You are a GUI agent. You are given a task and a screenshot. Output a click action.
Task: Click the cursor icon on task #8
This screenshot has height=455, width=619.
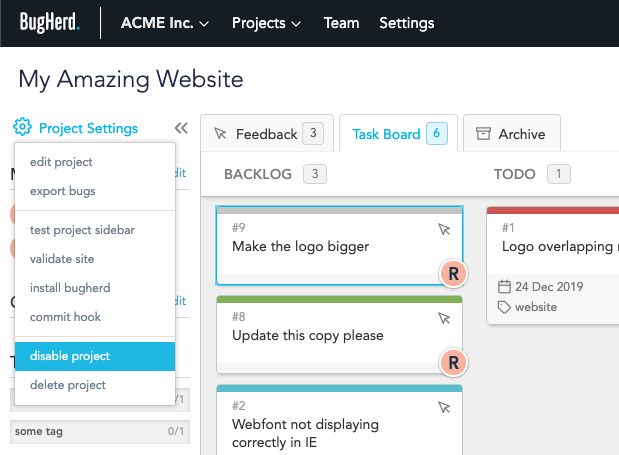445,319
